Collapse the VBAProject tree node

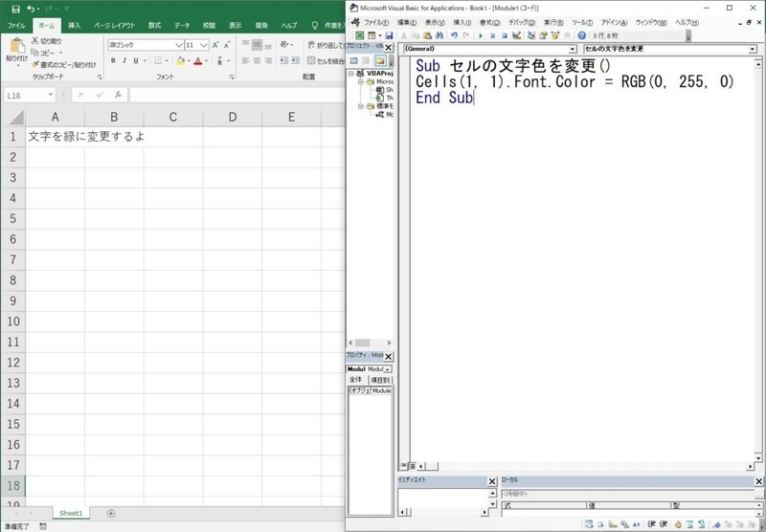(350, 74)
